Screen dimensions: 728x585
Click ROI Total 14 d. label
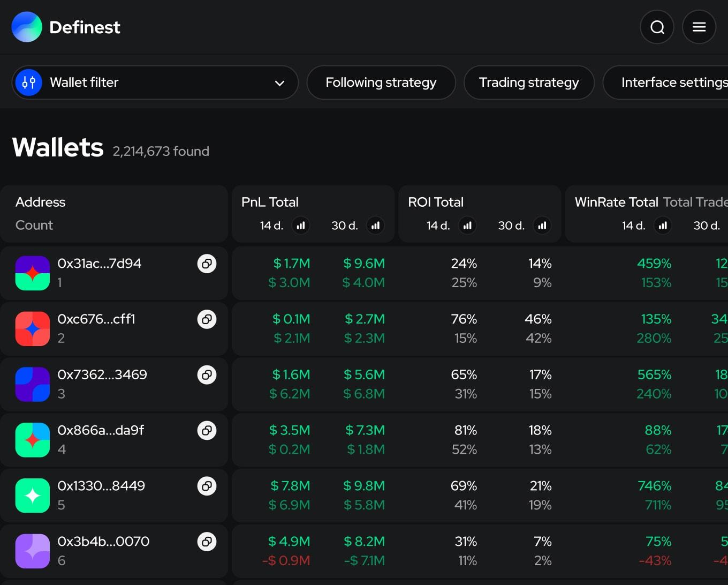[438, 226]
